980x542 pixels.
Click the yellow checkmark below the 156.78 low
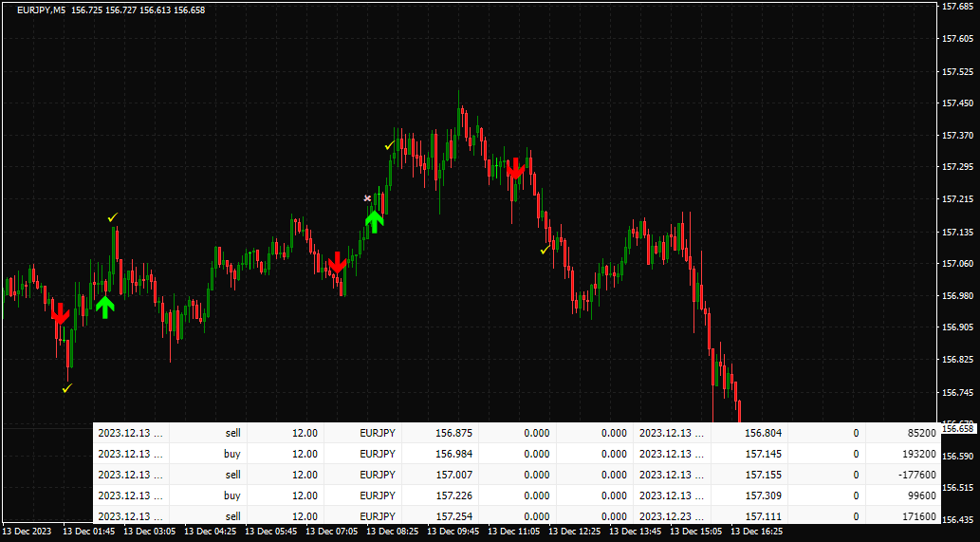click(x=67, y=388)
